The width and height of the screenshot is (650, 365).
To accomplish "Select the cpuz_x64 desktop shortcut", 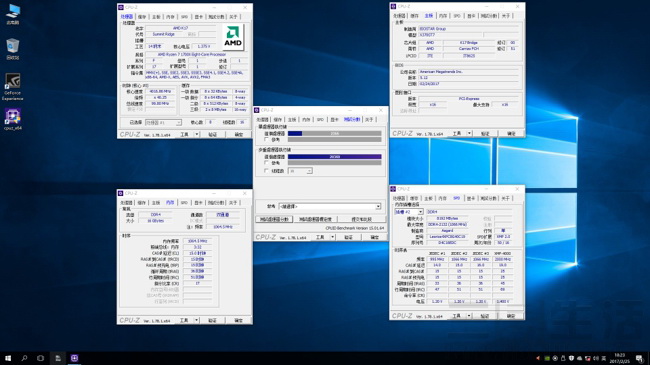I will pos(13,119).
